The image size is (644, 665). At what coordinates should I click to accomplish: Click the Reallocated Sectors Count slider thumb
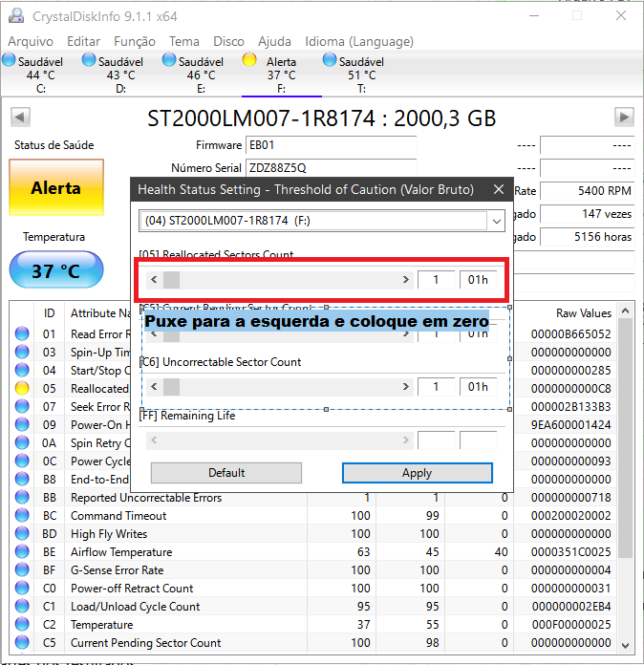(171, 280)
